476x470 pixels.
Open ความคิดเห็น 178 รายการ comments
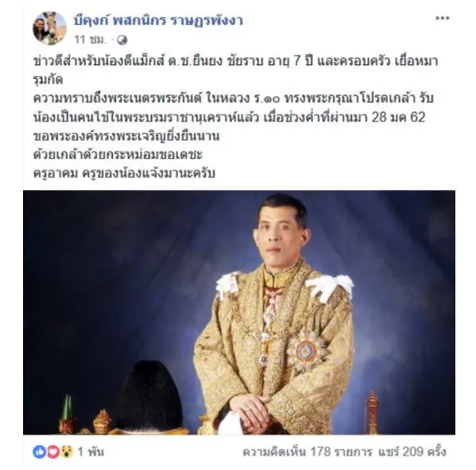pos(308,452)
